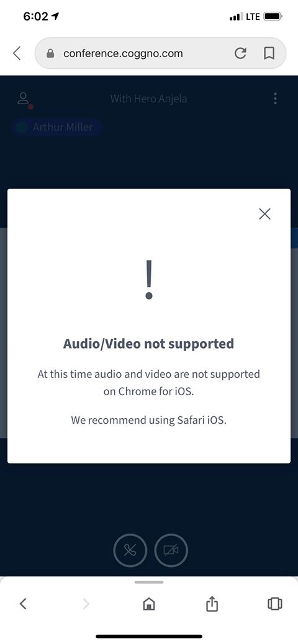Tap the lock icon in the address bar

click(50, 53)
